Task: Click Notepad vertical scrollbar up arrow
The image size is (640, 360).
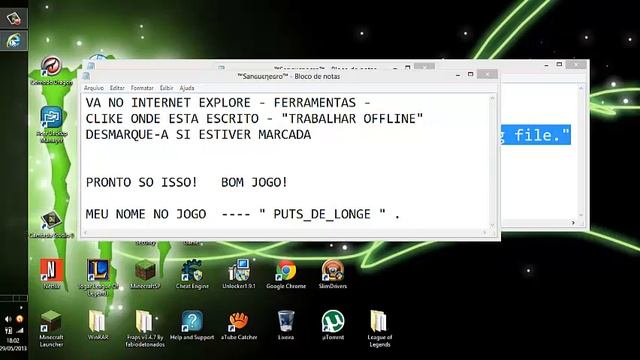Action: point(492,98)
